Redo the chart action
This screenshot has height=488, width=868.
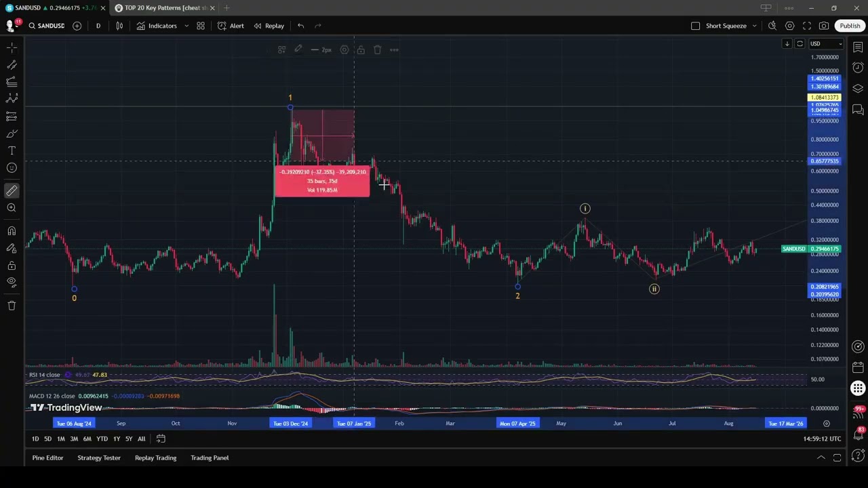[x=318, y=26]
